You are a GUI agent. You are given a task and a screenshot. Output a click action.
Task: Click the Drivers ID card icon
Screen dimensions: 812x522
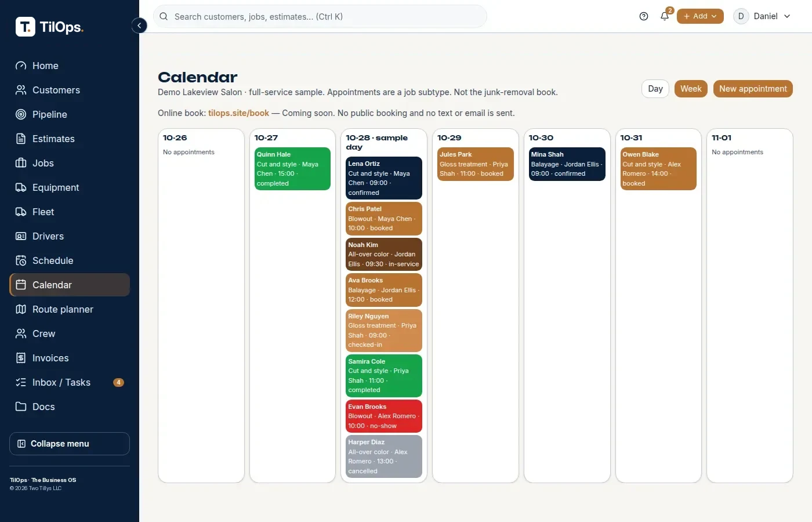[21, 236]
